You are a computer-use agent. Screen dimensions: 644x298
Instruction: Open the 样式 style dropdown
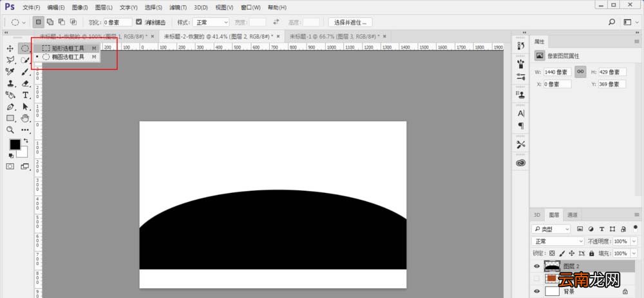point(211,22)
